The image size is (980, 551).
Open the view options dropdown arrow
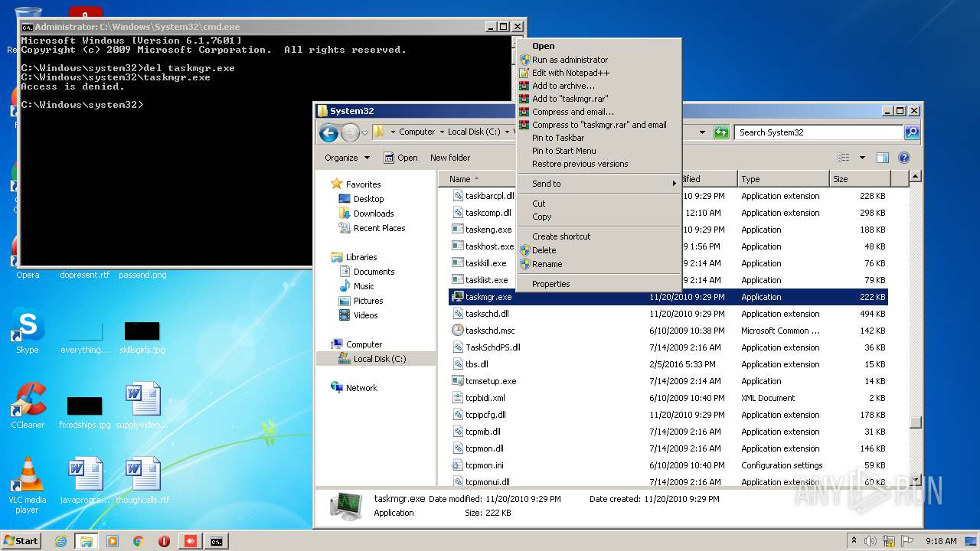coord(862,158)
